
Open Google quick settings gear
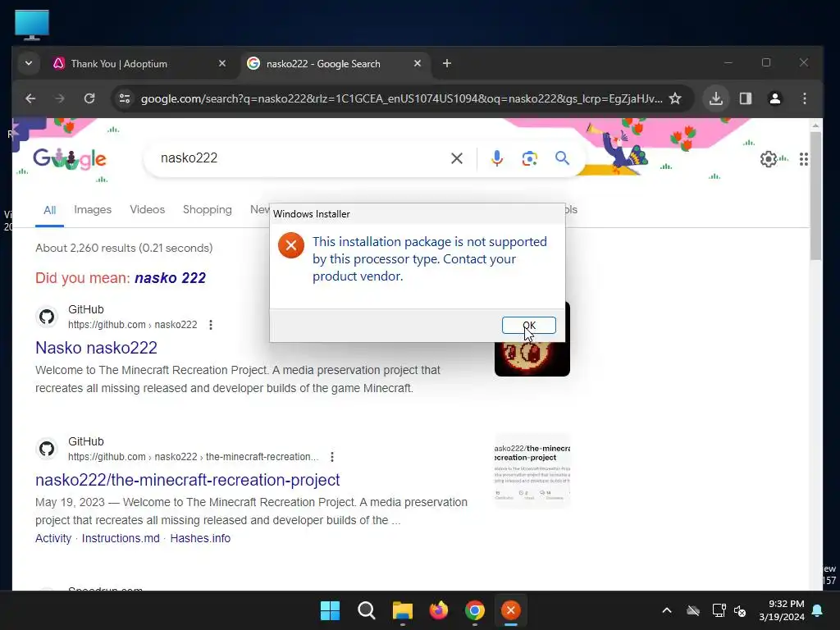coord(768,159)
